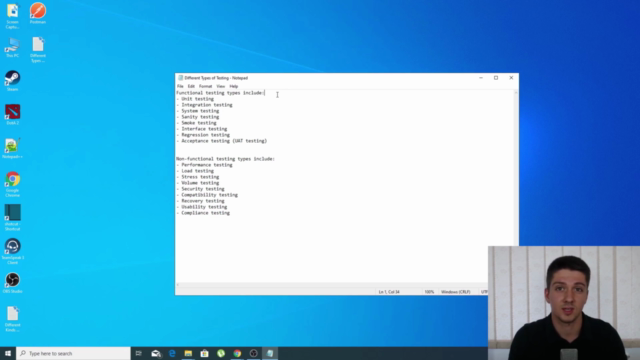
Task: Click the 100% zoom status entry
Action: [x=429, y=292]
